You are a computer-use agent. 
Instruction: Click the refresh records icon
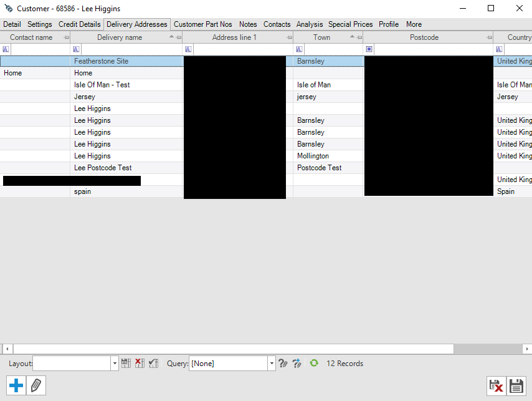pos(314,362)
